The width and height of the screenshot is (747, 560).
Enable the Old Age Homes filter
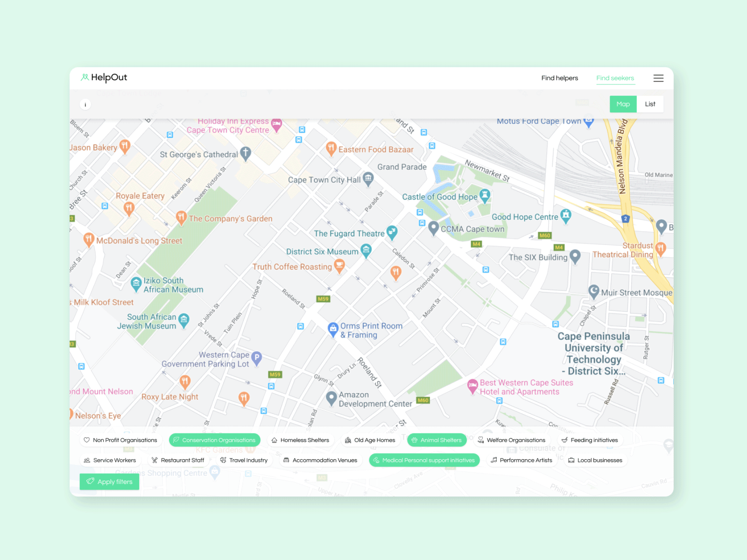tap(370, 440)
